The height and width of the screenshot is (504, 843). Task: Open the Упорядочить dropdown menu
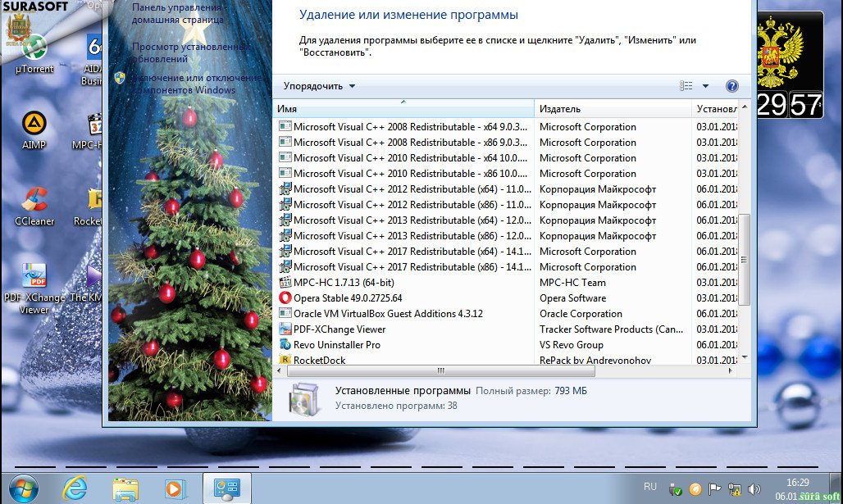(x=319, y=86)
